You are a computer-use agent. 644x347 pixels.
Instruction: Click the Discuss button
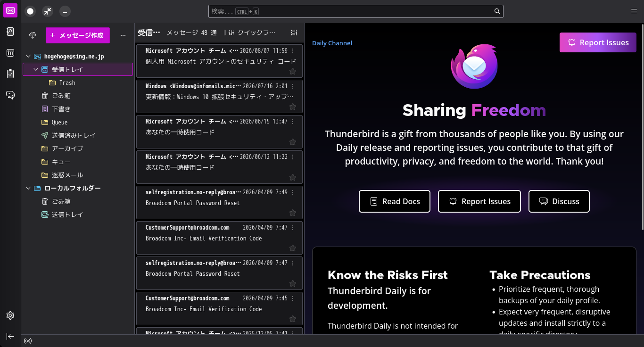(559, 201)
